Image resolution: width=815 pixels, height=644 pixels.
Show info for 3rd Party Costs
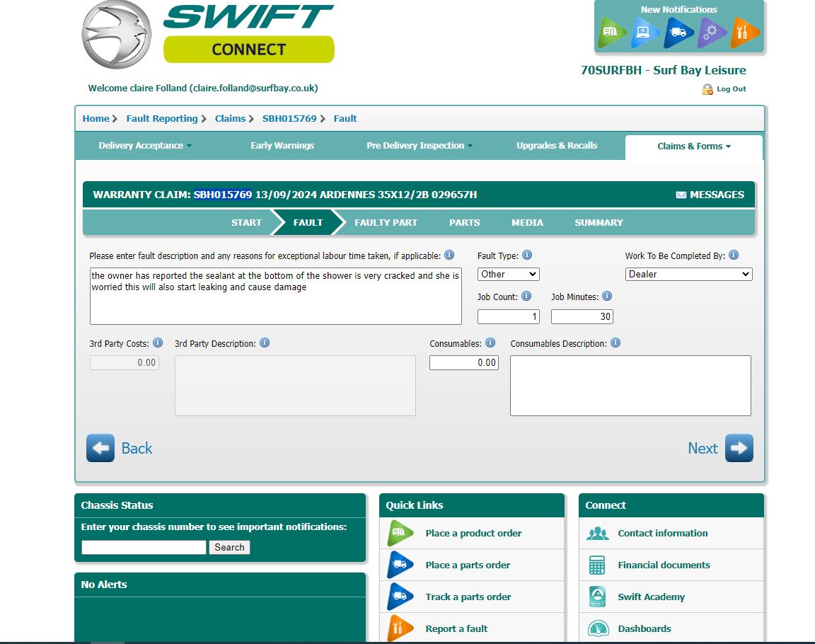158,343
